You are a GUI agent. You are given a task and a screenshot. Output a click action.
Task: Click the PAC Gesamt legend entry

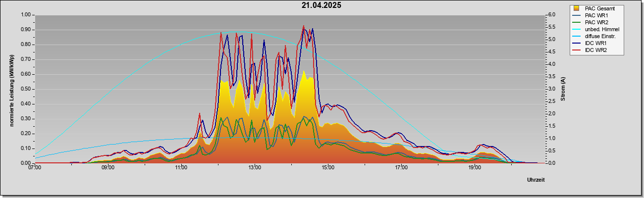597,8
